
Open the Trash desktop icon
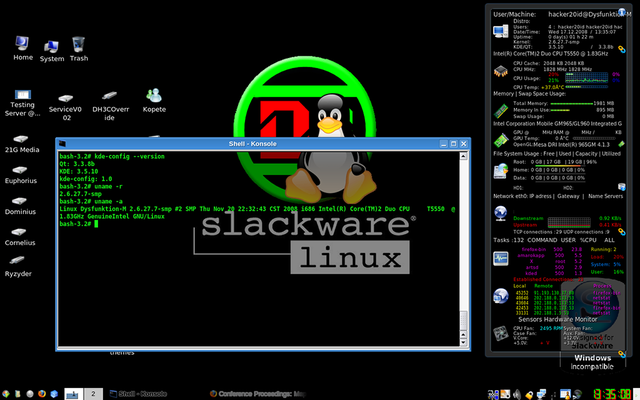[79, 49]
